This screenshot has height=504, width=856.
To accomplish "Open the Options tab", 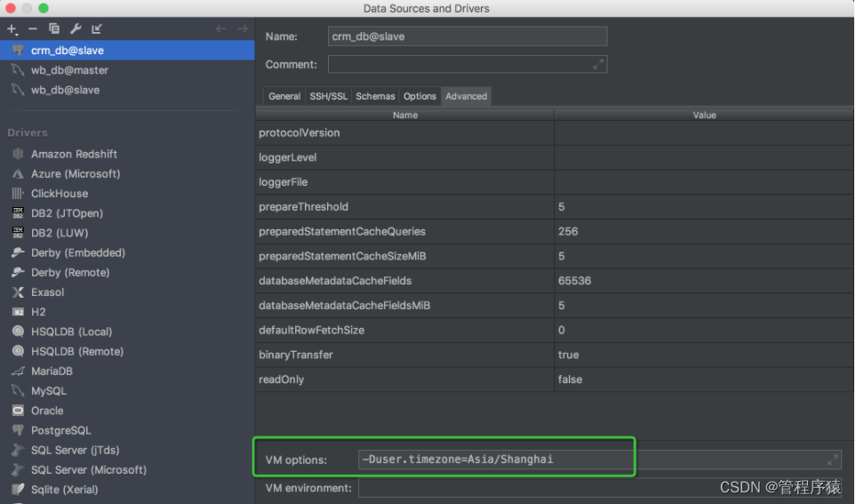I will pos(420,96).
